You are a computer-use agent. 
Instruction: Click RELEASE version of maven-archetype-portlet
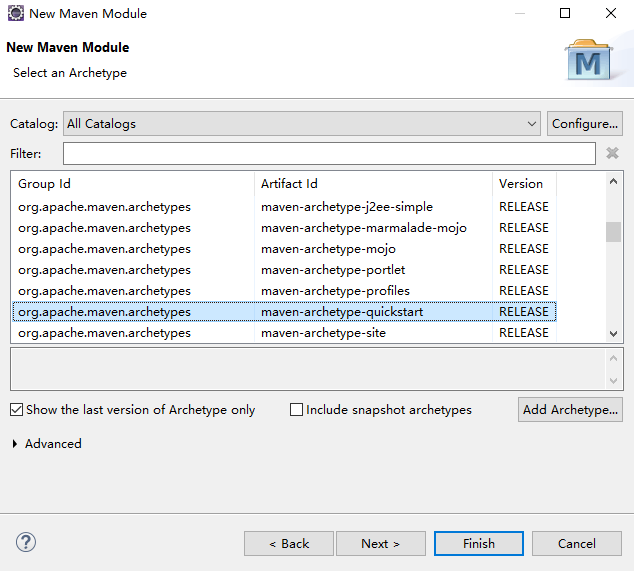[x=524, y=270]
